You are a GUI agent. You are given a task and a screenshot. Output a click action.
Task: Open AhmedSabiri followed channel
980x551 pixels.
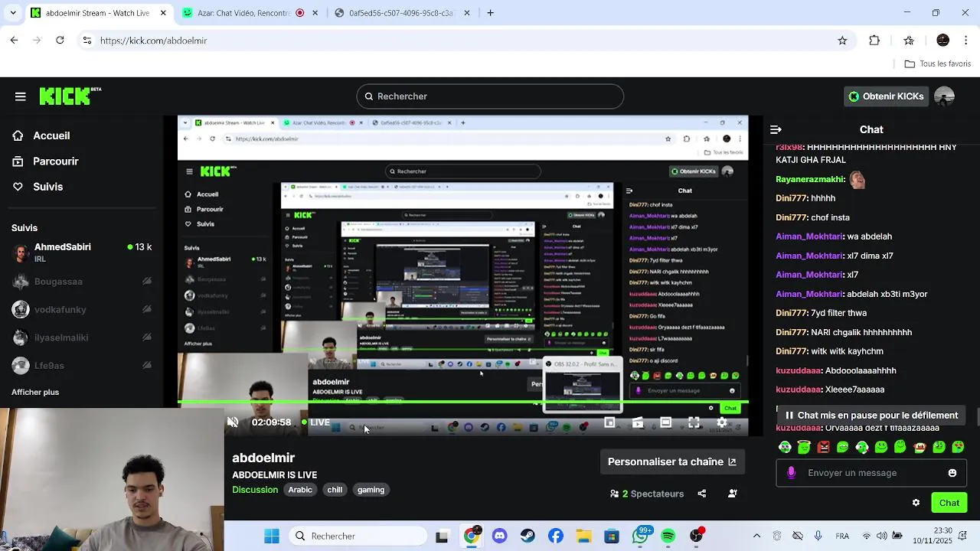coord(82,253)
